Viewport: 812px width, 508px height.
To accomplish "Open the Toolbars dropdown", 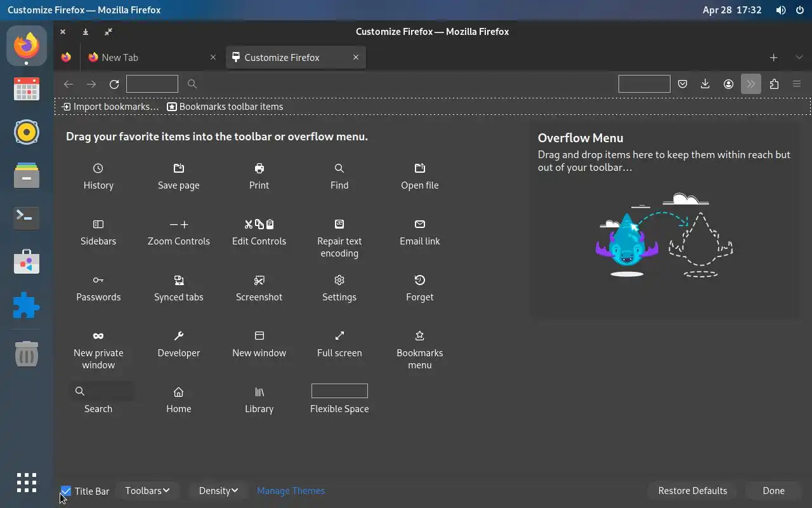I will coord(147,491).
